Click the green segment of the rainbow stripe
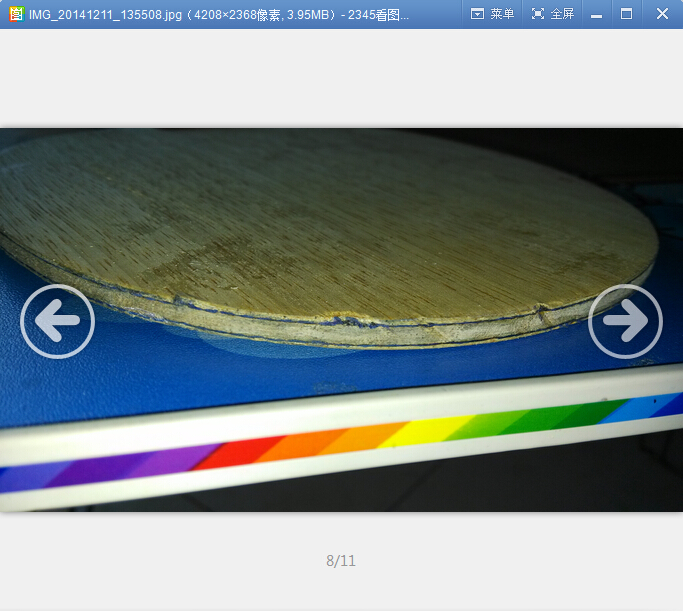Viewport: 683px width, 611px height. coord(540,417)
